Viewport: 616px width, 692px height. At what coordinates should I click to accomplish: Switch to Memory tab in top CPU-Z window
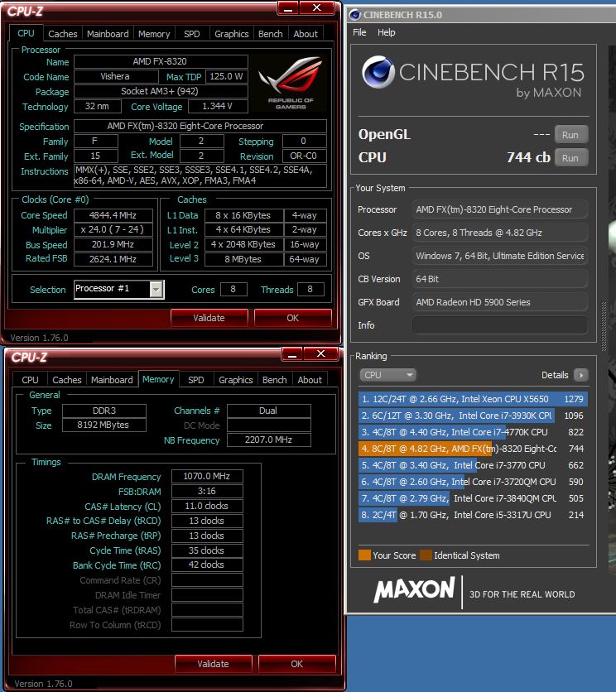tap(154, 34)
